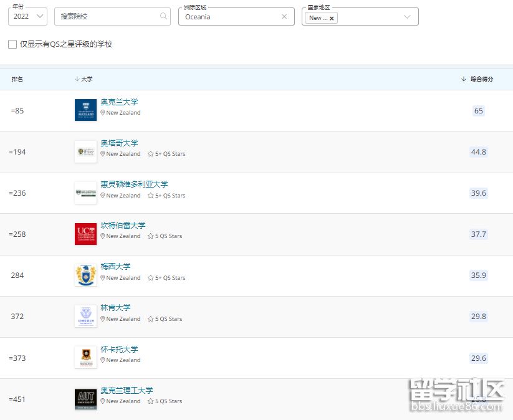Click the 搜索院校 search input field

click(107, 17)
